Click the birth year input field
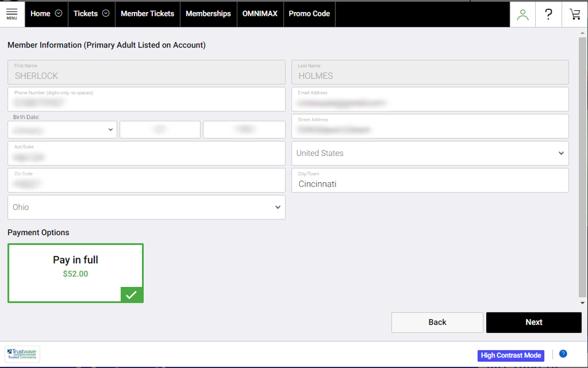 pyautogui.click(x=244, y=130)
